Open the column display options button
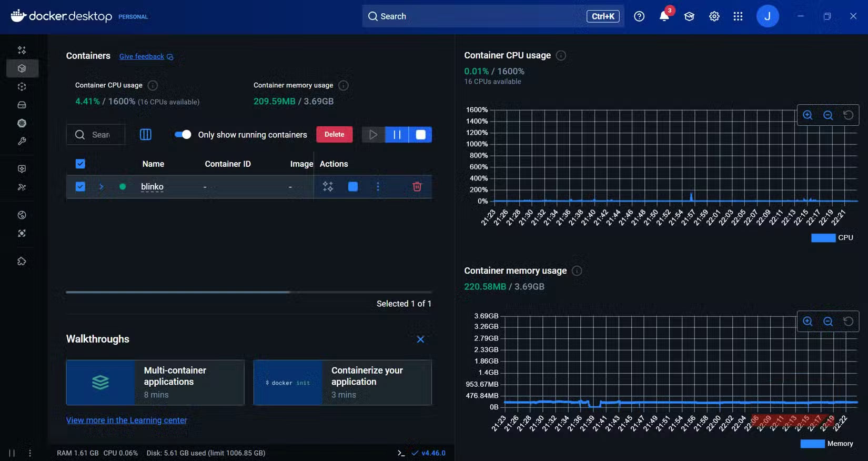Screen dimensions: 868x461 tap(146, 135)
